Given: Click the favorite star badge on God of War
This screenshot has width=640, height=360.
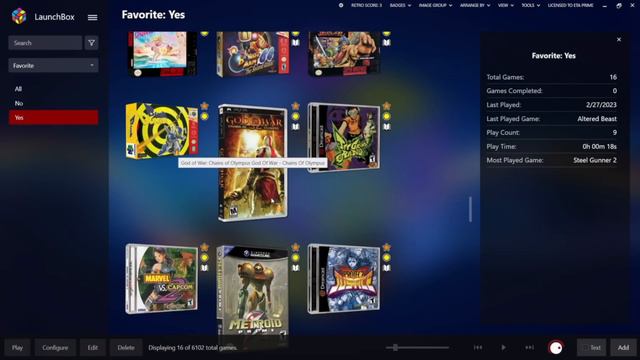Looking at the screenshot, I should click(x=296, y=106).
